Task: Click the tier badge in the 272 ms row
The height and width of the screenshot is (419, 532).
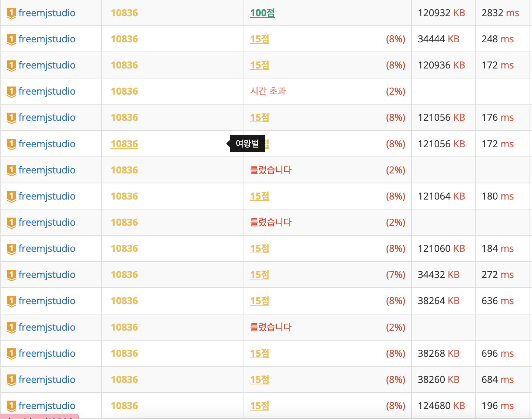Action: [11, 275]
